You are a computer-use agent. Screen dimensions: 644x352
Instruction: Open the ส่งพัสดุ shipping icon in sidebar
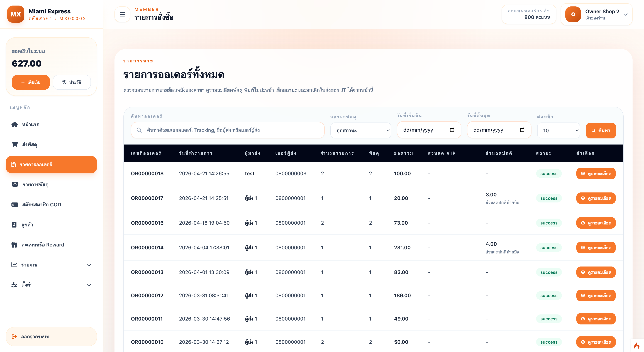(x=14, y=144)
